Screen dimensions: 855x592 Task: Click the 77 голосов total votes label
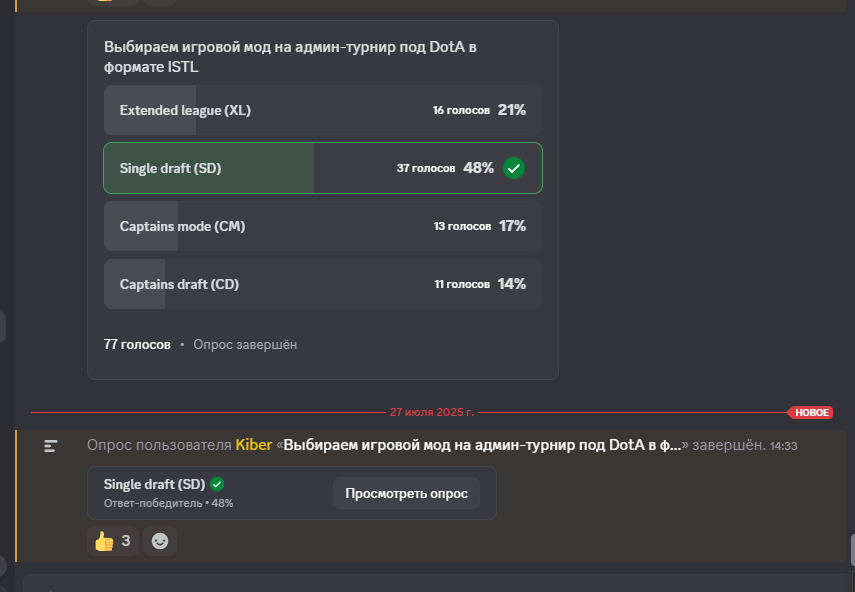click(x=137, y=345)
